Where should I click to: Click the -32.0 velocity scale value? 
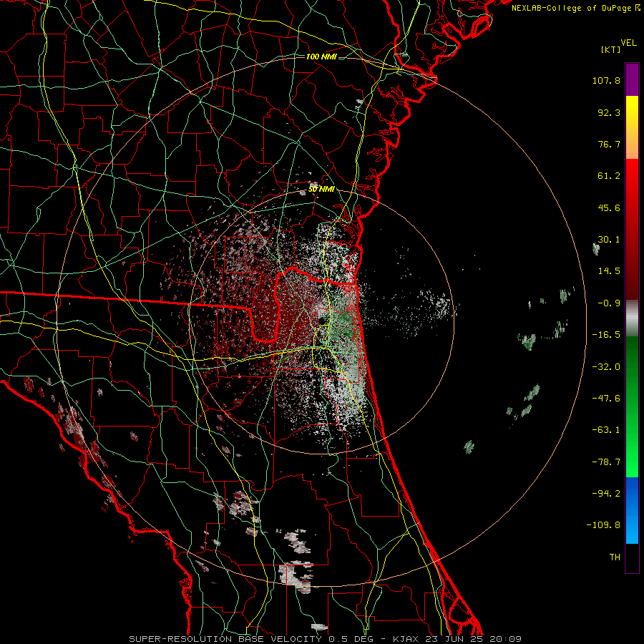tap(606, 367)
